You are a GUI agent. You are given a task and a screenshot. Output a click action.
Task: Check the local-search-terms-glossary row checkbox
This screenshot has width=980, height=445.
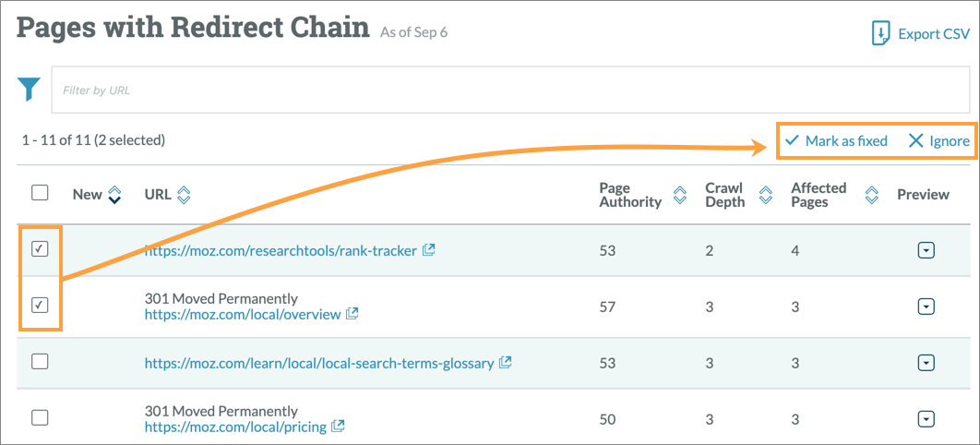[x=40, y=362]
